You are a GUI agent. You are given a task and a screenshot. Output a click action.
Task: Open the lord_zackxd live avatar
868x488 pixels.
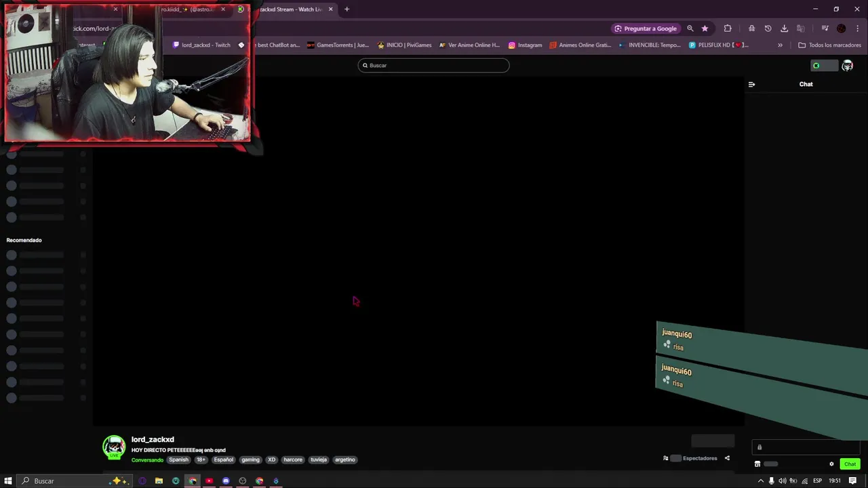pos(114,447)
